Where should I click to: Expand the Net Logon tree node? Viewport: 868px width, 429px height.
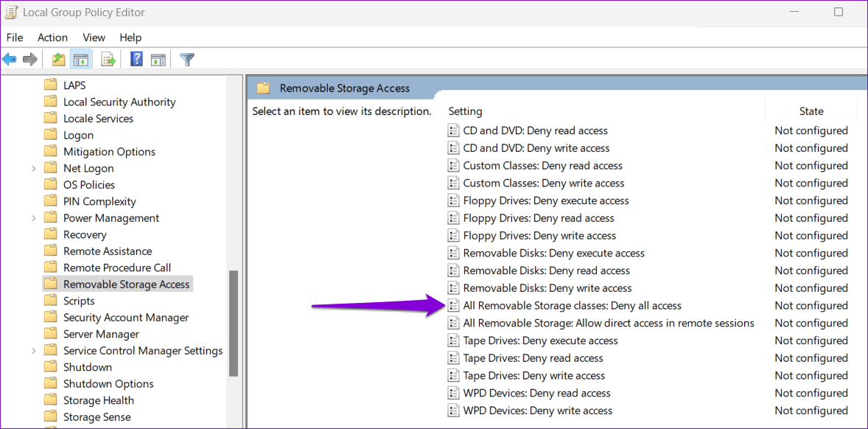[x=33, y=167]
